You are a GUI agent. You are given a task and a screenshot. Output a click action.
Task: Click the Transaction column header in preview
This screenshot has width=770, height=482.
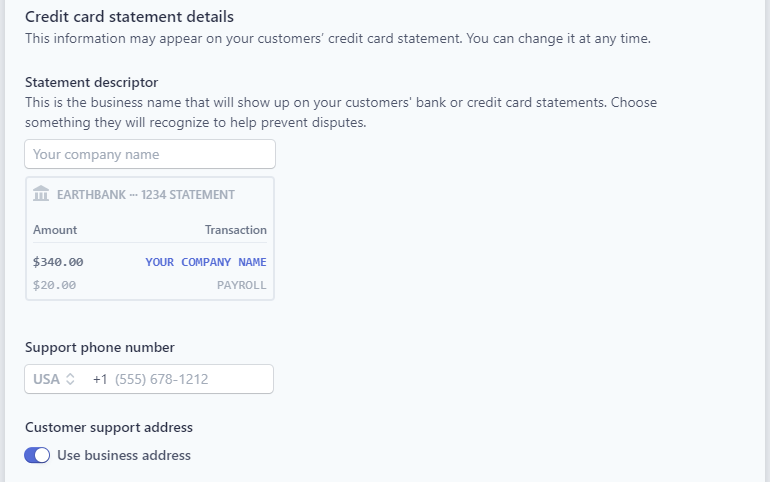pyautogui.click(x=236, y=230)
